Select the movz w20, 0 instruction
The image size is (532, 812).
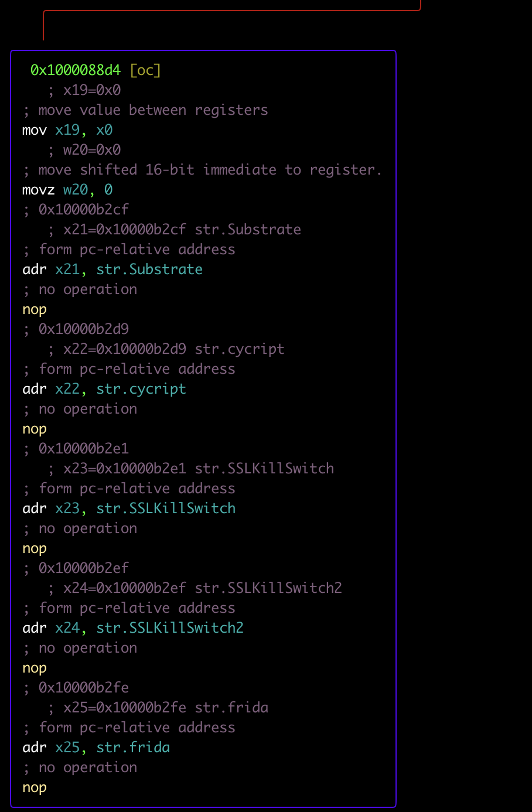[x=67, y=190]
